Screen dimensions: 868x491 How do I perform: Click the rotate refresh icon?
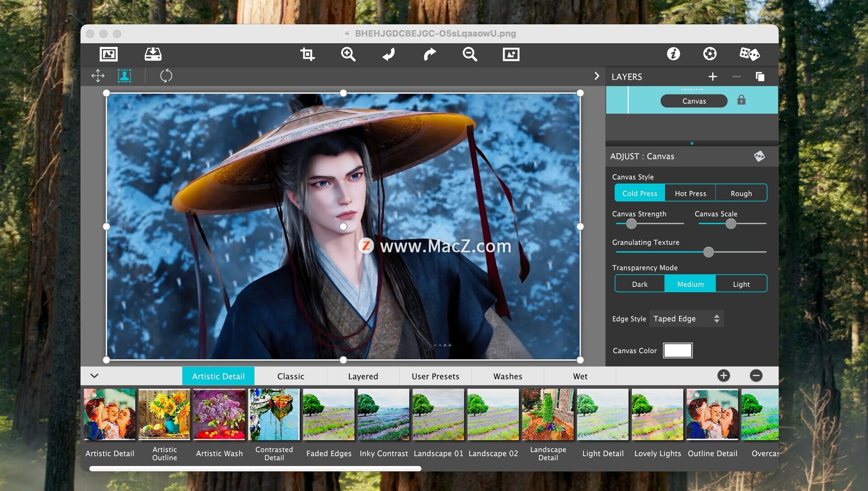(166, 76)
